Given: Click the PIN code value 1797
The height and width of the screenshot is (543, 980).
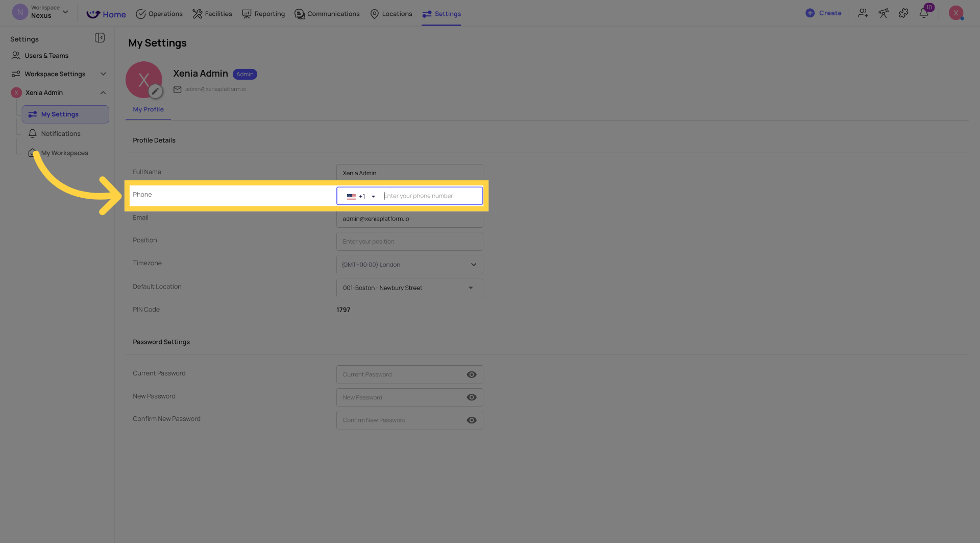Looking at the screenshot, I should [x=344, y=310].
